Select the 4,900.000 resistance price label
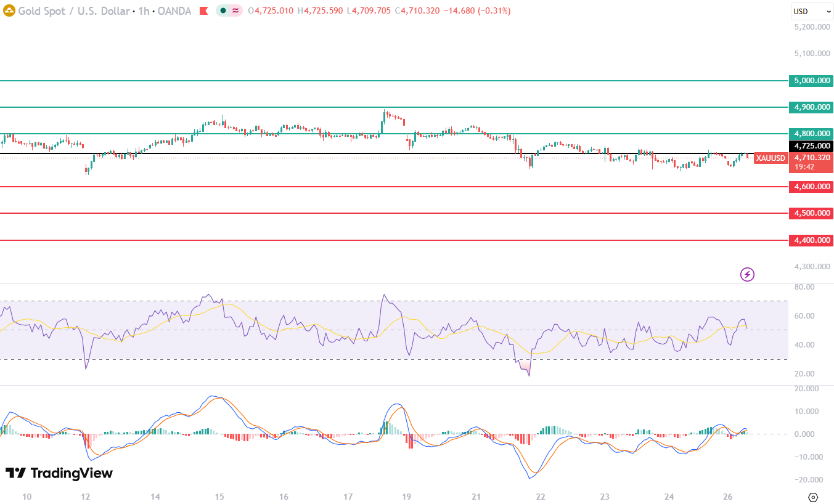 tap(811, 107)
